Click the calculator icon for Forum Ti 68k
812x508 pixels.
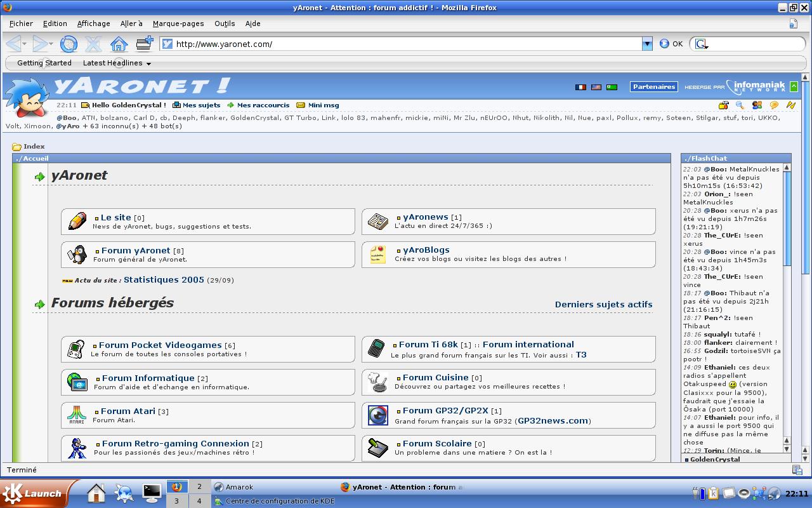pos(376,348)
